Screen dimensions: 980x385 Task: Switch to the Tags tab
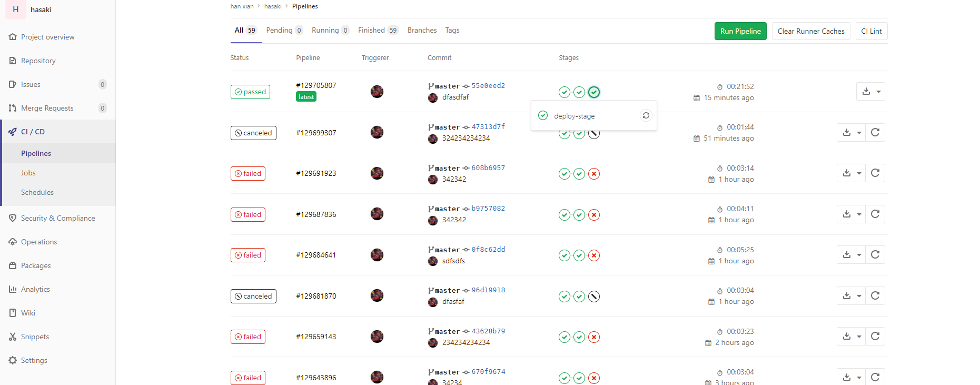point(452,30)
